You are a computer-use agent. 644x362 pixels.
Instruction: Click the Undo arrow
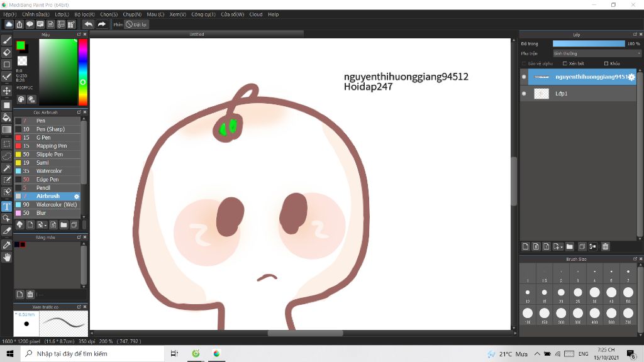click(88, 25)
